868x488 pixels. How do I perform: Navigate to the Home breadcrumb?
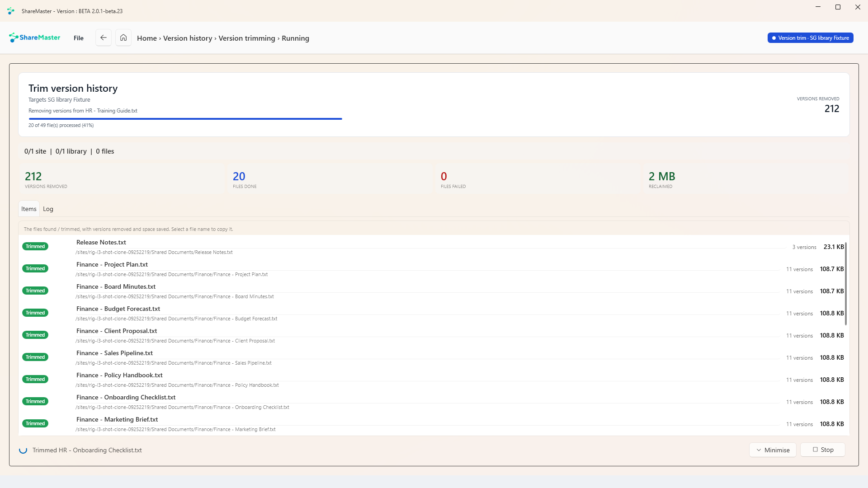[x=147, y=38]
